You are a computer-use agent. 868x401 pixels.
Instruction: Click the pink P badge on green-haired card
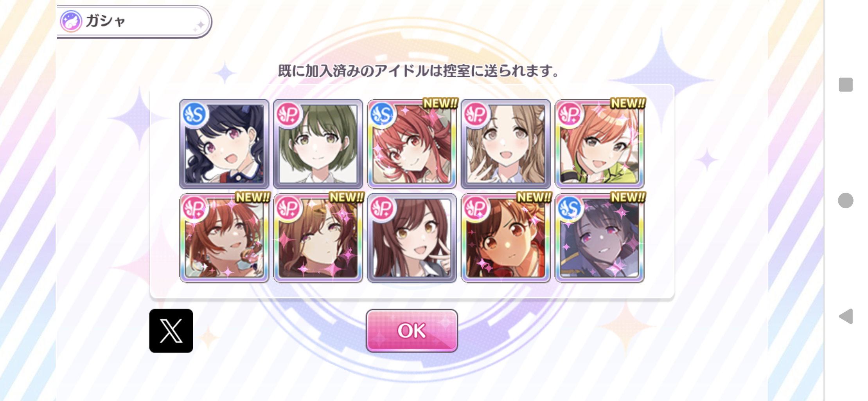coord(289,114)
